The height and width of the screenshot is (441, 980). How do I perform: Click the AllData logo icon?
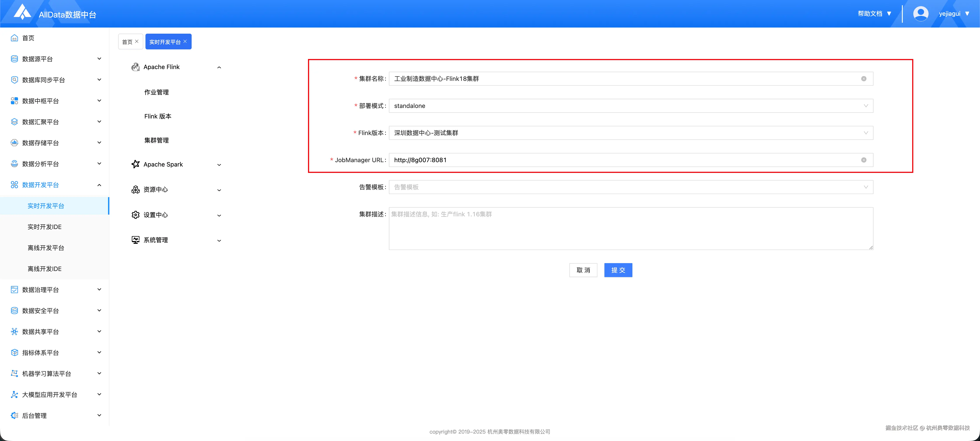22,12
